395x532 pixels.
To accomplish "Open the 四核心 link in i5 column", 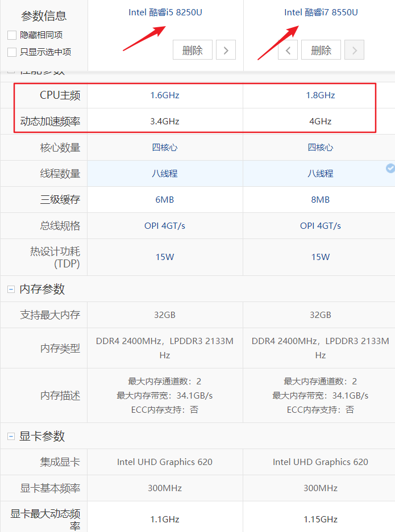I will point(165,148).
